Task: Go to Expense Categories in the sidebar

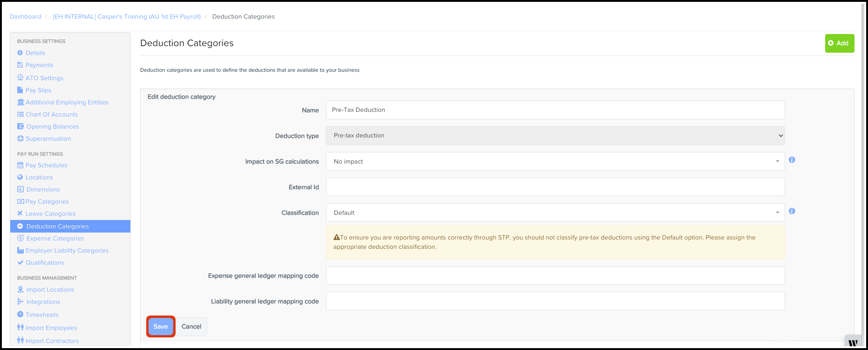Action: tap(55, 238)
